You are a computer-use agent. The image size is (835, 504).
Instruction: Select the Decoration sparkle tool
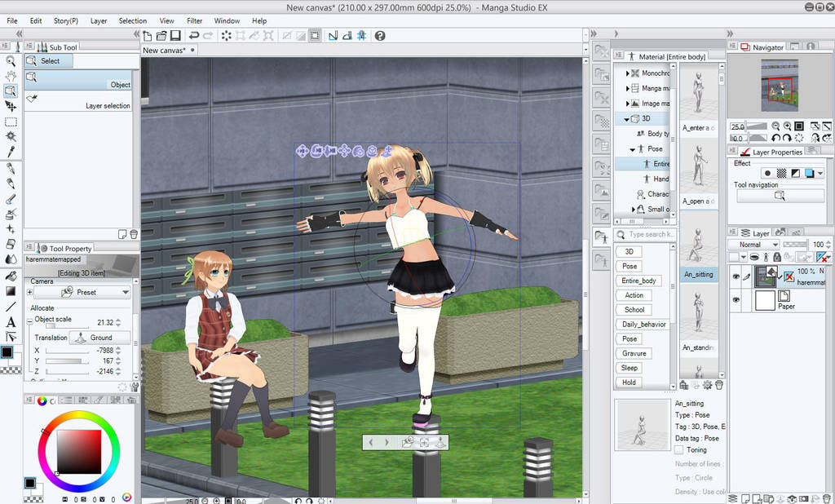[x=10, y=229]
